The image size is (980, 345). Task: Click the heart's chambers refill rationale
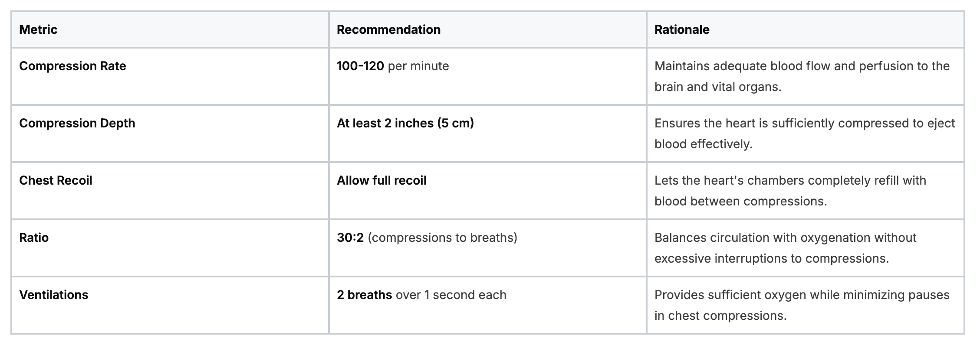click(790, 191)
